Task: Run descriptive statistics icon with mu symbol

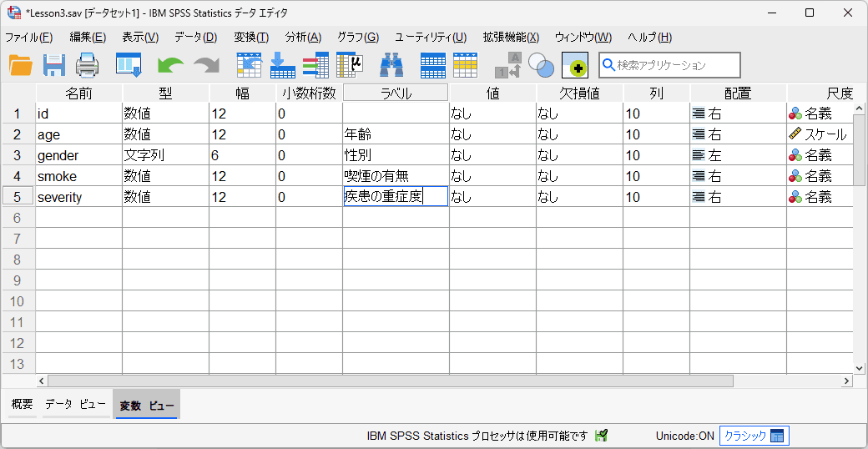Action: pos(350,65)
